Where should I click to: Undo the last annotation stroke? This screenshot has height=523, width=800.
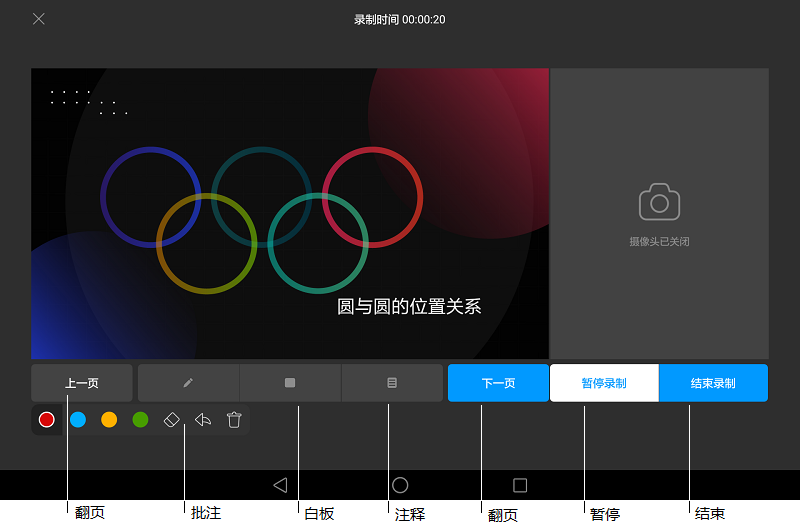pos(203,420)
